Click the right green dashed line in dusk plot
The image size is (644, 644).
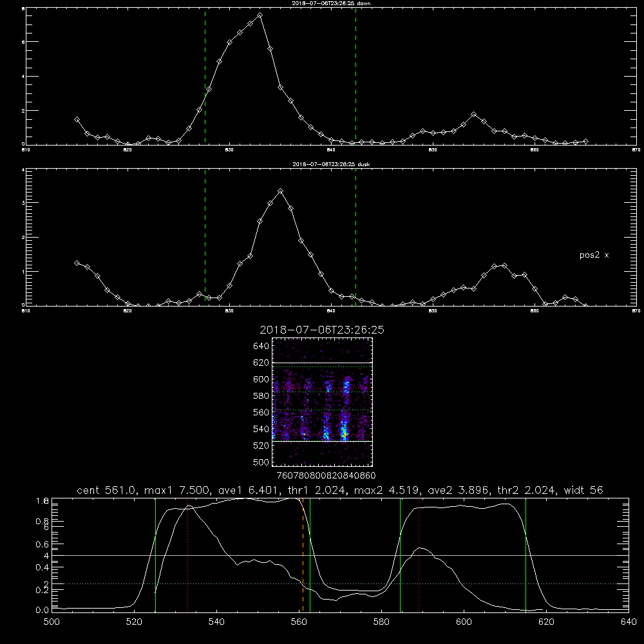(355, 237)
